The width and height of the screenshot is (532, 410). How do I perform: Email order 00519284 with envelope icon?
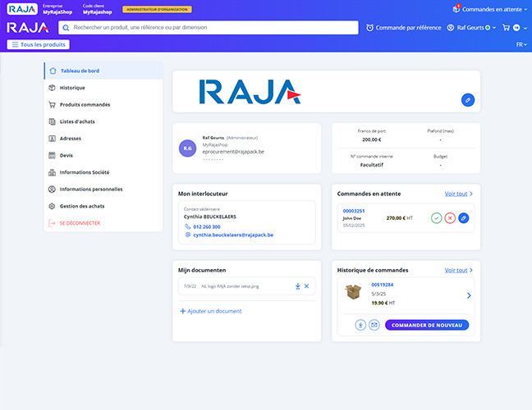[374, 326]
